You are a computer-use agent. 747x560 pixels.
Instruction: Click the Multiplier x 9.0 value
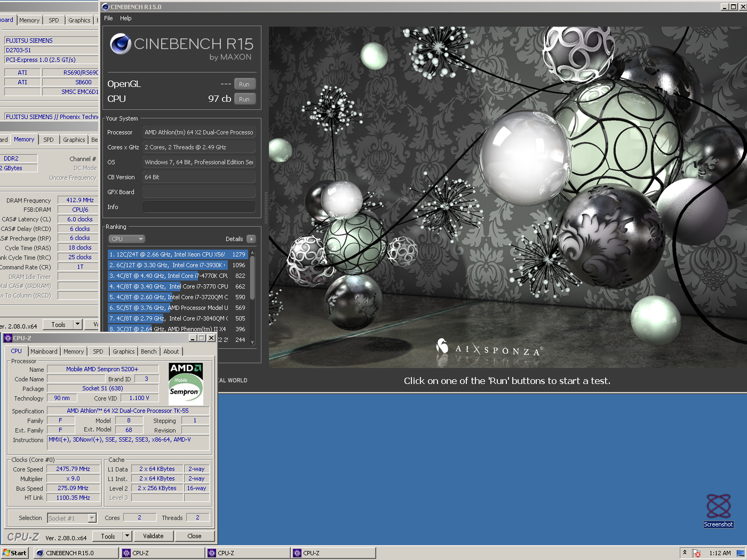pyautogui.click(x=73, y=478)
